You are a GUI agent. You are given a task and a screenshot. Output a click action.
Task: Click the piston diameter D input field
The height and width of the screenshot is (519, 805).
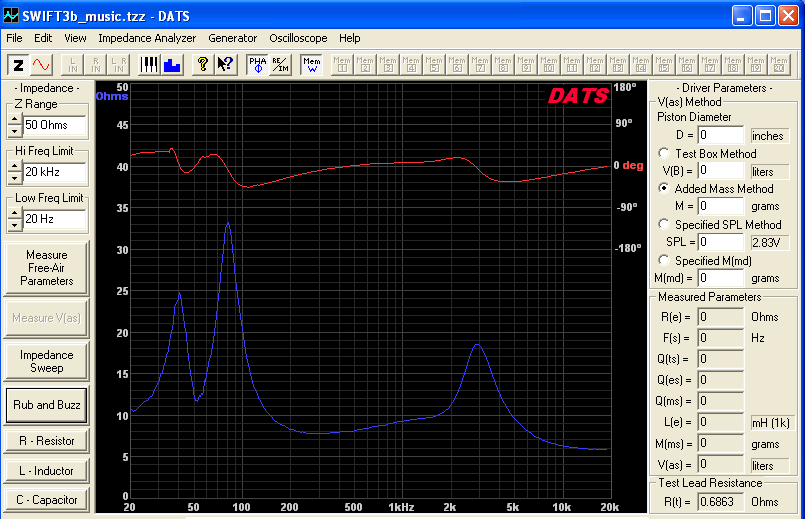click(721, 135)
